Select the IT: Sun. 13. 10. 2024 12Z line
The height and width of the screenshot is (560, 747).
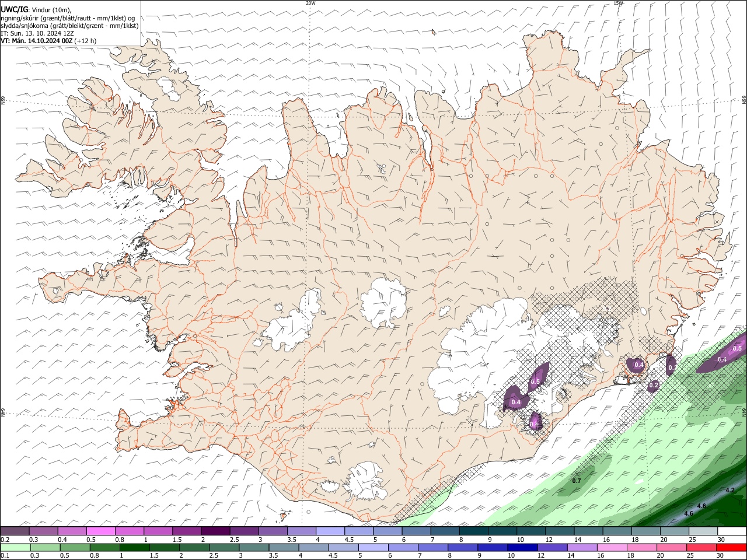tap(37, 33)
